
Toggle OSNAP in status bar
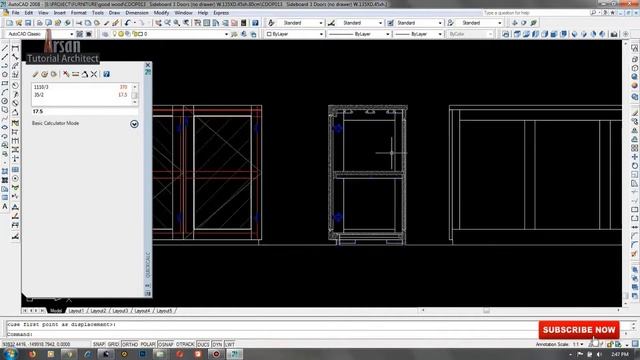pyautogui.click(x=166, y=344)
